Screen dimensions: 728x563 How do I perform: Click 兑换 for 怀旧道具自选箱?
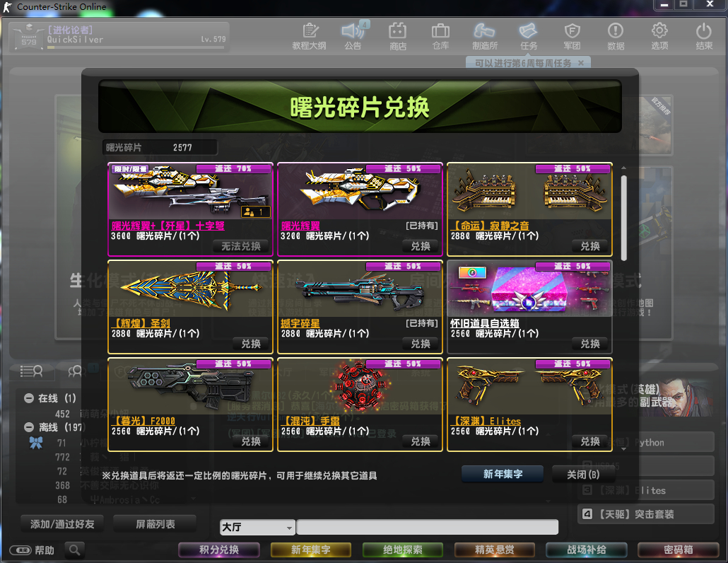click(x=590, y=344)
